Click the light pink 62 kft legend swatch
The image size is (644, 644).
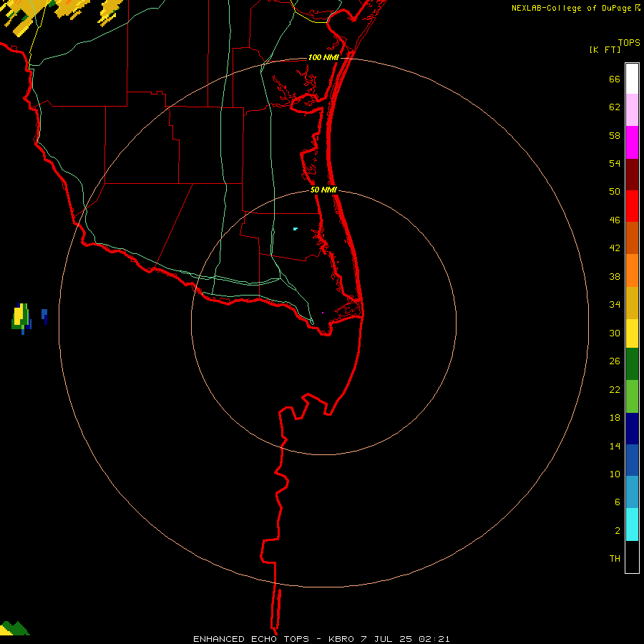[x=632, y=110]
